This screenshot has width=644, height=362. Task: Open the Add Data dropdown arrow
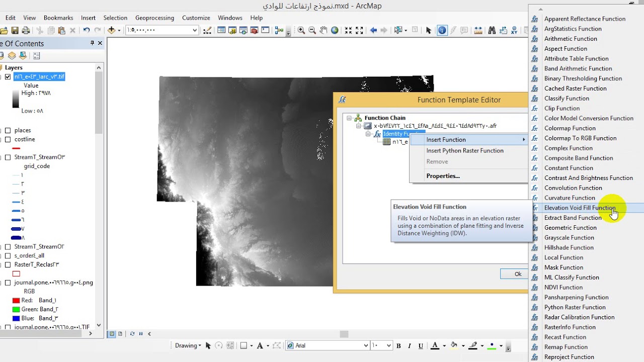[x=119, y=30]
